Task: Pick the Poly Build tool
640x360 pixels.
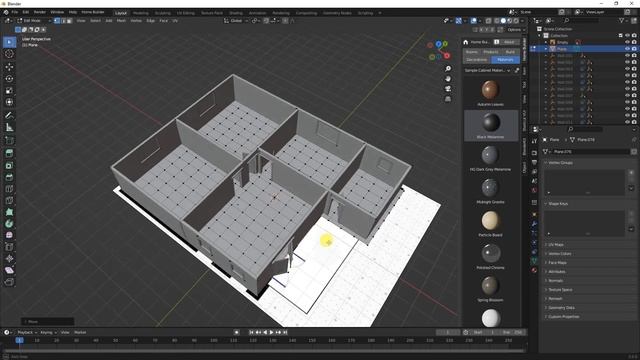Action: coord(9,212)
